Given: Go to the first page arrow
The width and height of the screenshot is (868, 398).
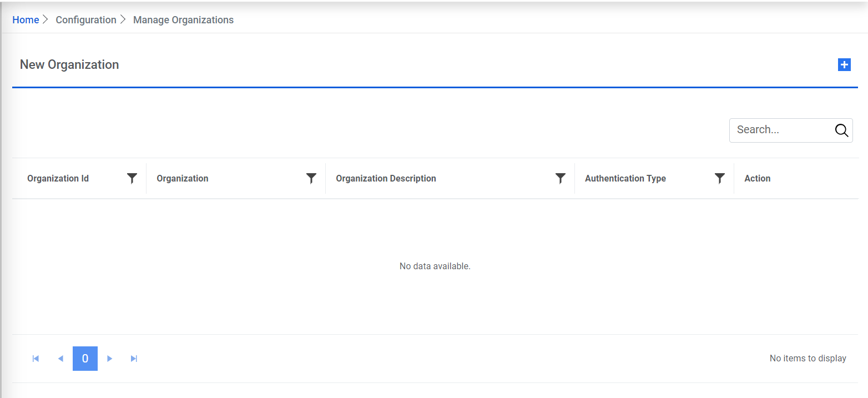Looking at the screenshot, I should click(36, 359).
